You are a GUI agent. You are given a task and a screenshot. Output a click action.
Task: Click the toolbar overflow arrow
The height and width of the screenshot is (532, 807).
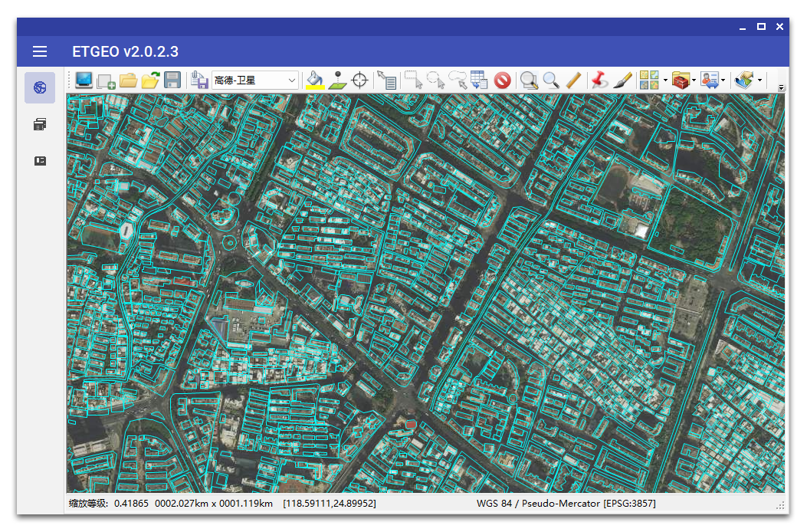(781, 87)
